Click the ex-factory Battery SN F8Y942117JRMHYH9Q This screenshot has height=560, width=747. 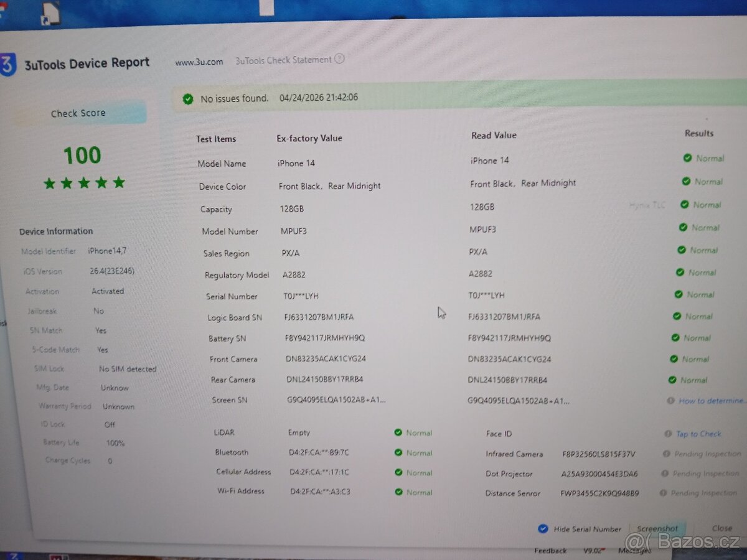tap(324, 338)
